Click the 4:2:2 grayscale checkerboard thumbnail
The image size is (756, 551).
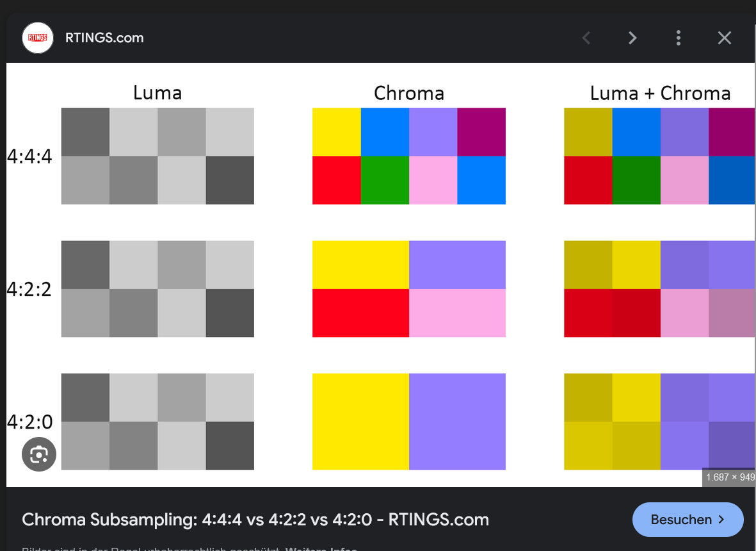[x=157, y=289]
